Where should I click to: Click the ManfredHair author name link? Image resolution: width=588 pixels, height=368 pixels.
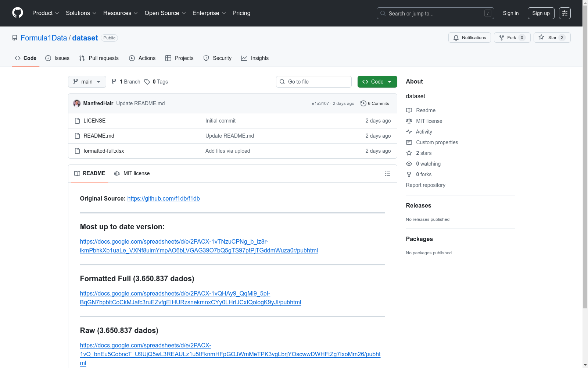click(x=98, y=103)
